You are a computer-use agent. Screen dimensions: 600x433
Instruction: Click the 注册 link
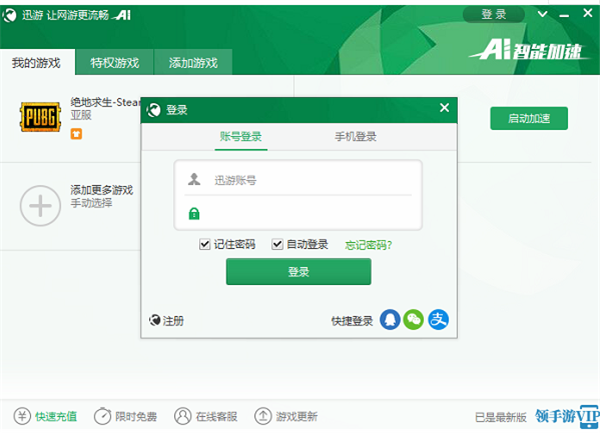coord(173,321)
